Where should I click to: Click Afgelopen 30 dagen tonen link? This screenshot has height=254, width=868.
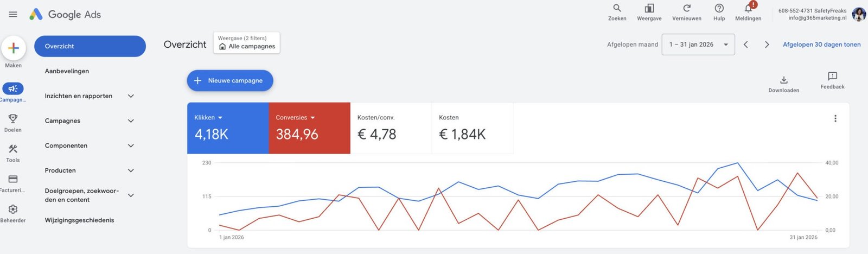821,45
